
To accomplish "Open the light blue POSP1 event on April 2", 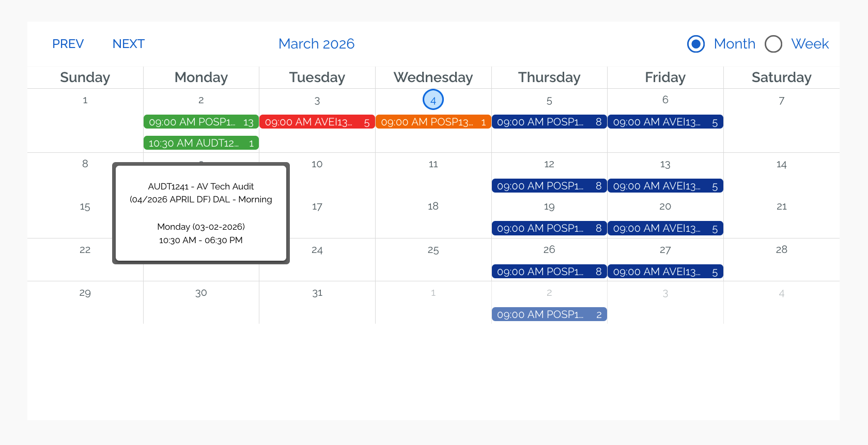I will (x=549, y=314).
